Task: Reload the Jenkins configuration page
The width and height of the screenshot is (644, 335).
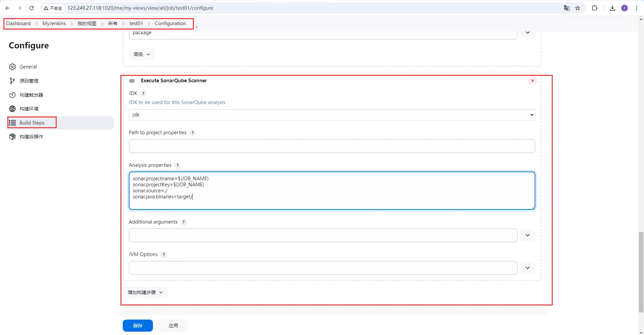Action: pos(32,8)
